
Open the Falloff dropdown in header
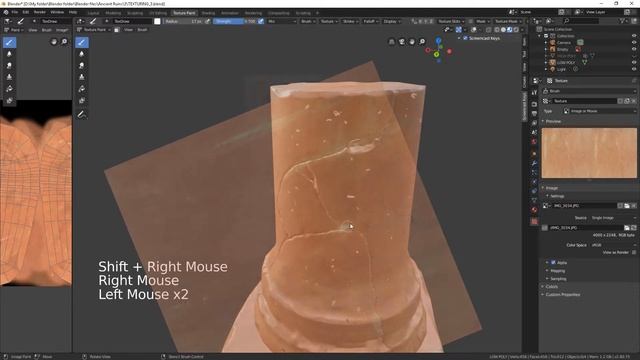click(371, 21)
